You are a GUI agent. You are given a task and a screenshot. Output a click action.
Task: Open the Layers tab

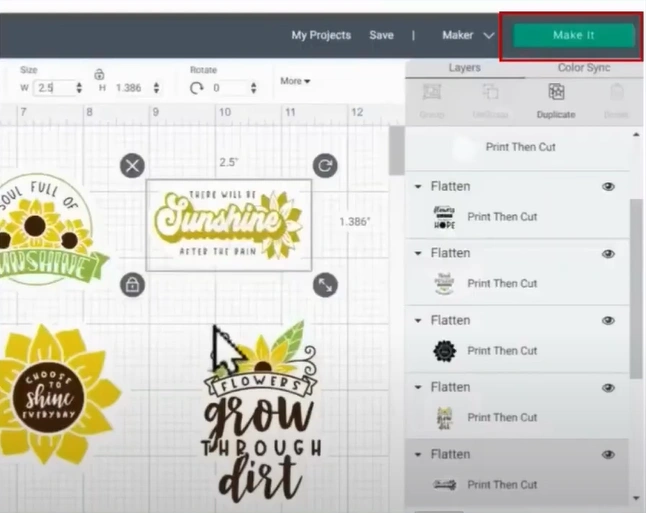[x=464, y=68]
